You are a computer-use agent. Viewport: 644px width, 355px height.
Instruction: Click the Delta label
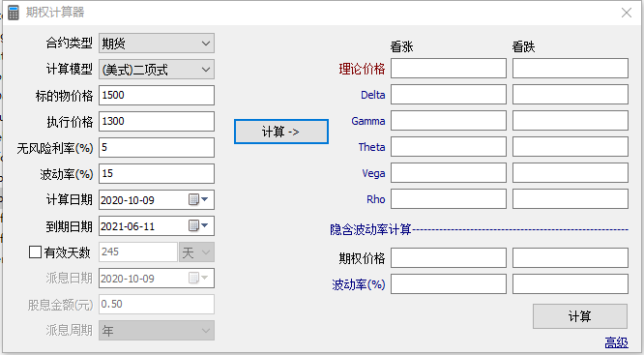[x=373, y=95]
